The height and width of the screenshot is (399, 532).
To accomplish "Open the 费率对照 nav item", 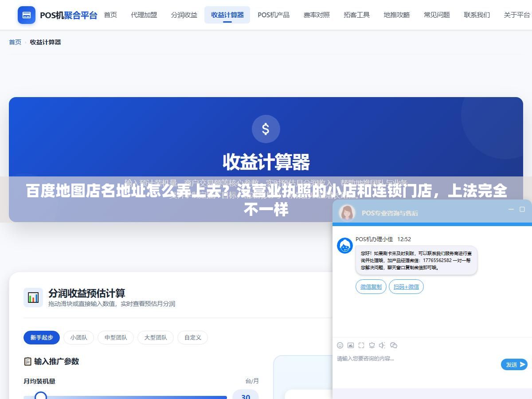I will tap(317, 15).
